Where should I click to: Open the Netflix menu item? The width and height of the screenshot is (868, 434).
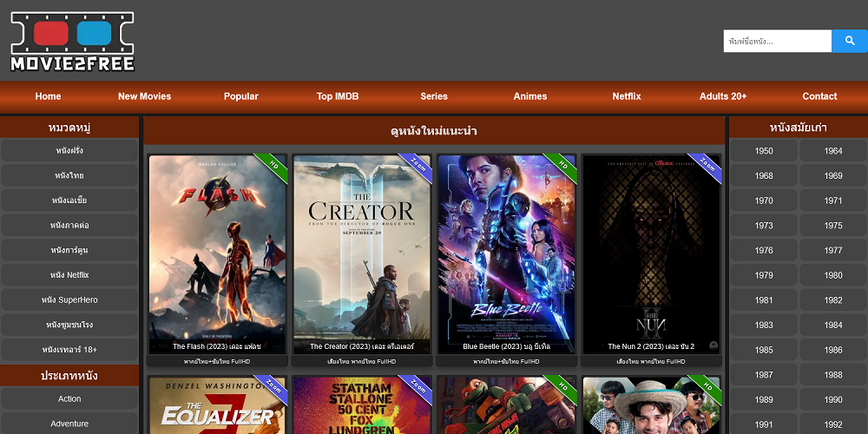(627, 96)
